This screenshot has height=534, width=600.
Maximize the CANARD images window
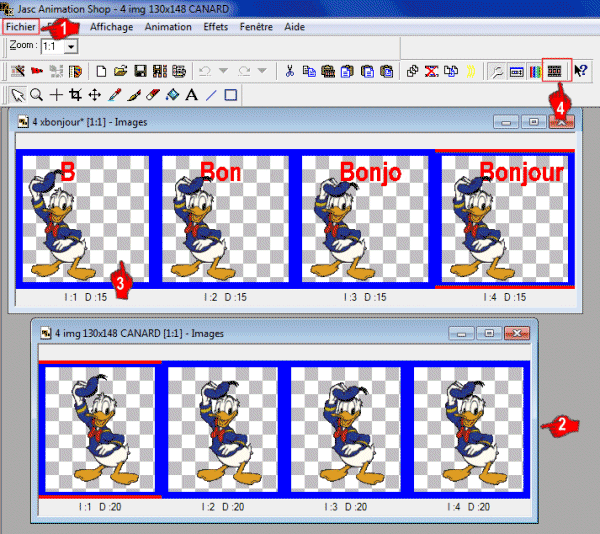click(489, 333)
